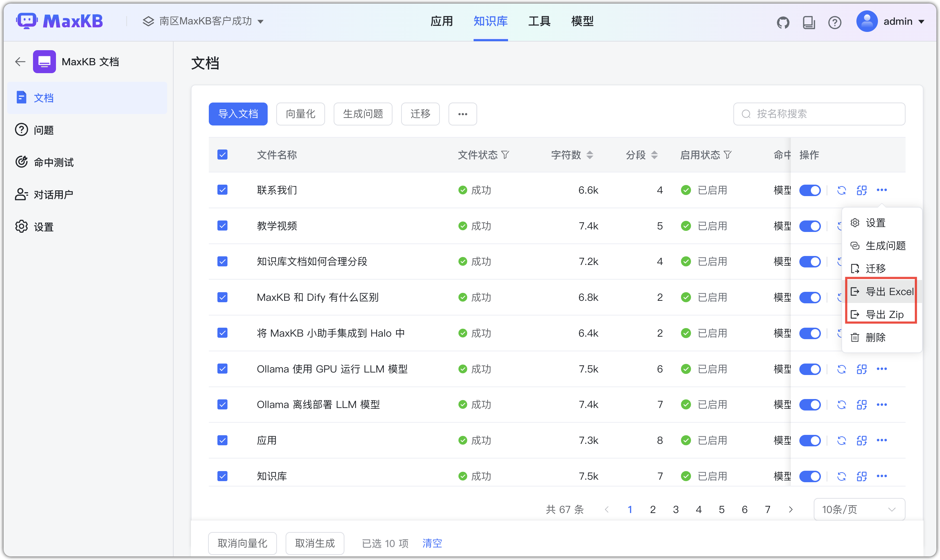
Task: Click the 清空 selection link
Action: [x=432, y=544]
